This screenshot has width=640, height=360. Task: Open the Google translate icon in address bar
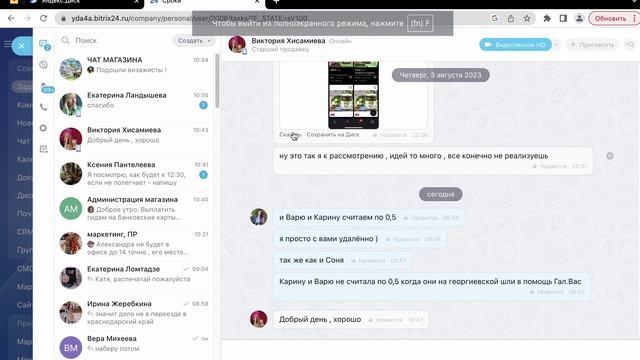[495, 18]
